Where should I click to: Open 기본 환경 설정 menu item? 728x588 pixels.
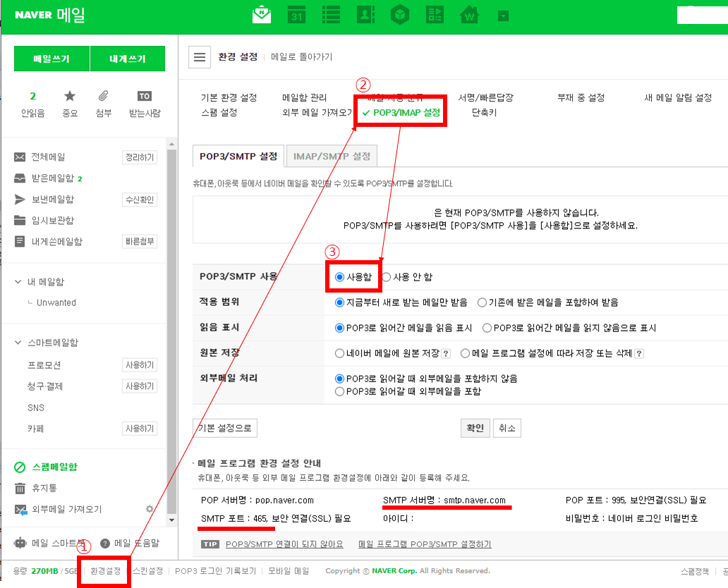[x=229, y=97]
